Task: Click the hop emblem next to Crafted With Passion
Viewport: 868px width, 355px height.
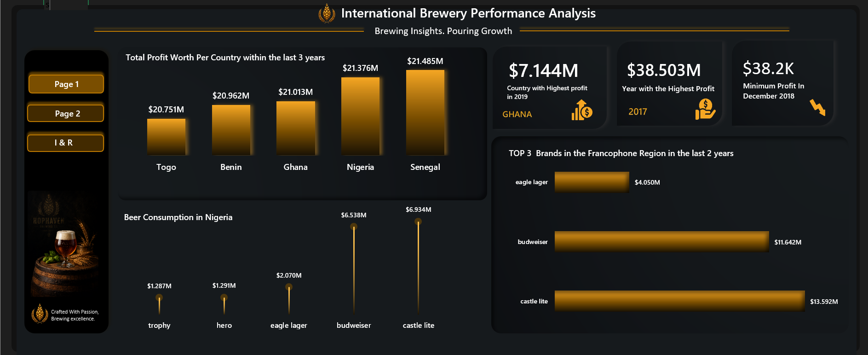Action: point(40,314)
